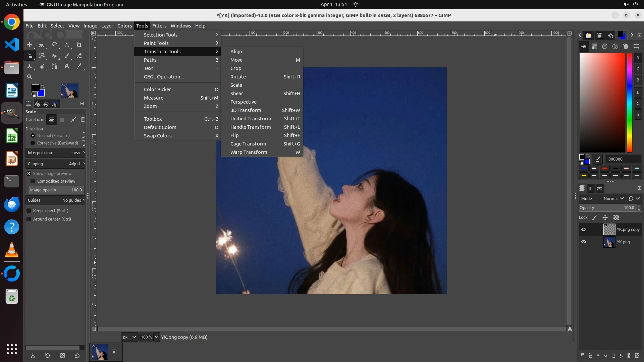
Task: Open the layer Mode Normal dropdown
Action: [x=613, y=199]
